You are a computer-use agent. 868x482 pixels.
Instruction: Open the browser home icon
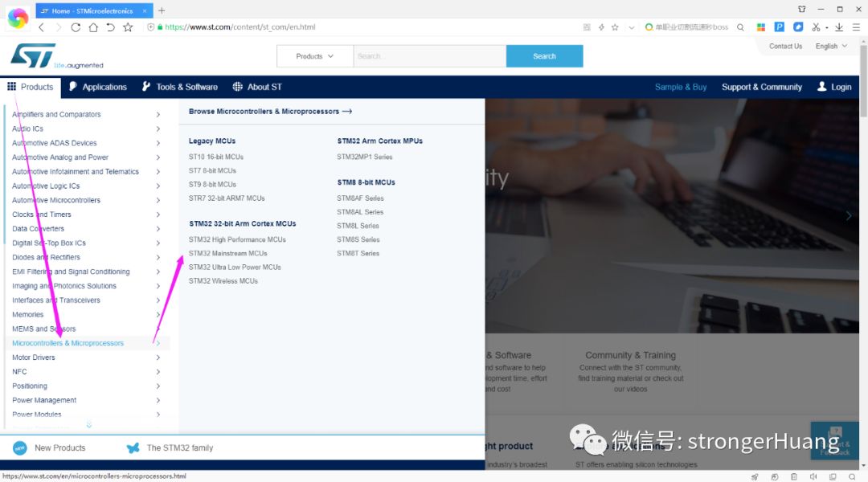pos(93,27)
